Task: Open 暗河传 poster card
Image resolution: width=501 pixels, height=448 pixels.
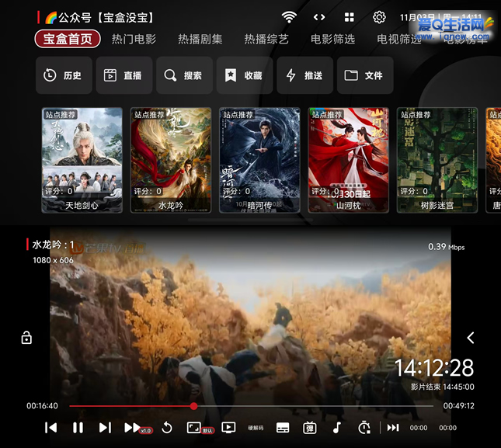Action: (x=259, y=160)
